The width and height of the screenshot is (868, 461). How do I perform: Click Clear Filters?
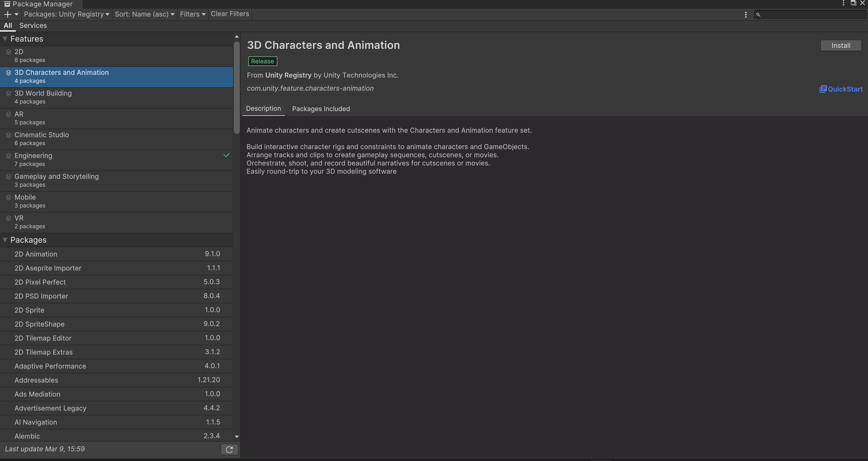coord(229,14)
